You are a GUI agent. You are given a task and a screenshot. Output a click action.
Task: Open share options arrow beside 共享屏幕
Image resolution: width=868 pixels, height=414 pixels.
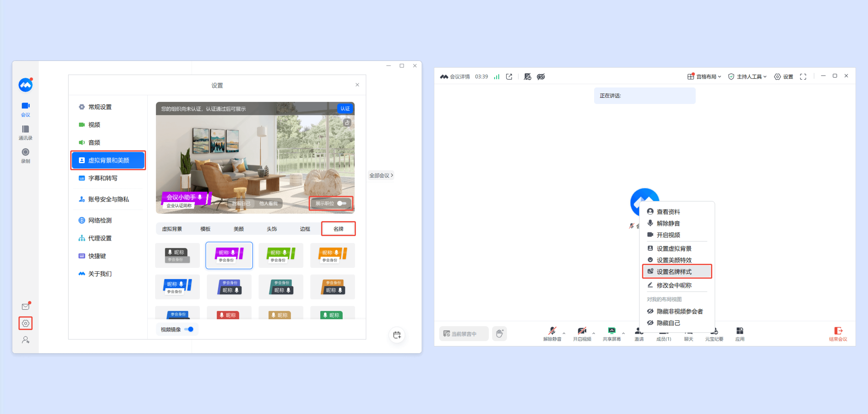coord(623,333)
